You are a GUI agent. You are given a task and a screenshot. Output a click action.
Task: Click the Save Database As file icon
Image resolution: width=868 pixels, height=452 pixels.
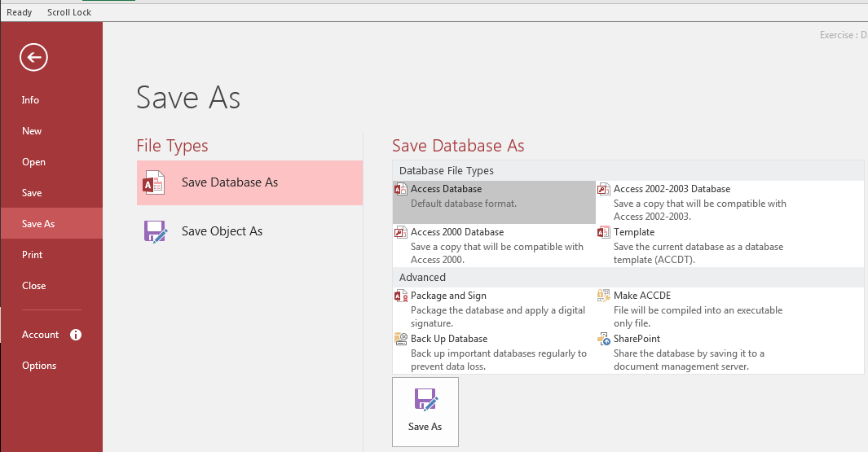click(x=154, y=183)
